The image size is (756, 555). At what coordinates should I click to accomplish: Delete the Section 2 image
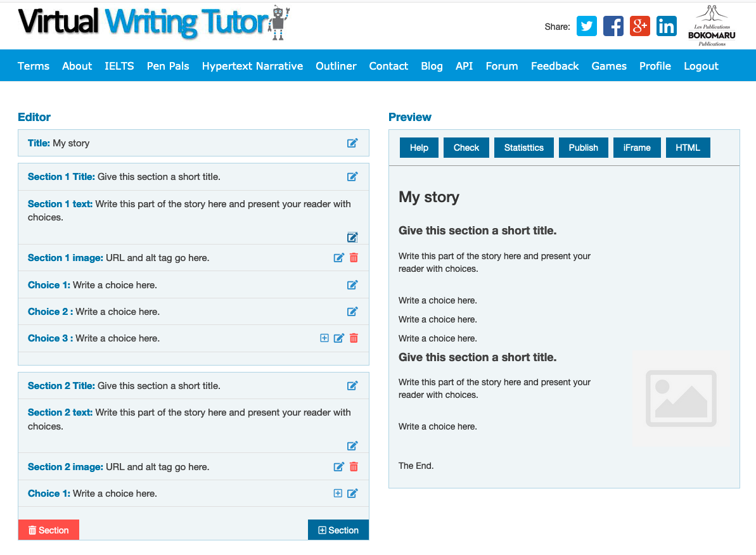pos(354,466)
